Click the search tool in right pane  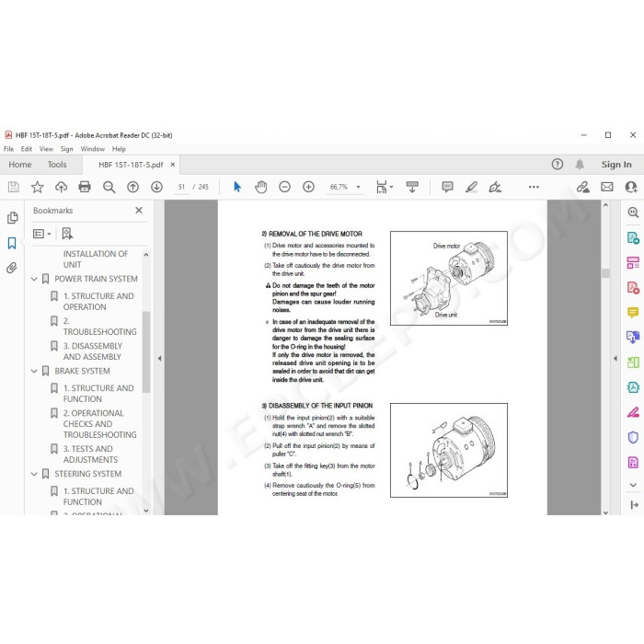[x=633, y=213]
